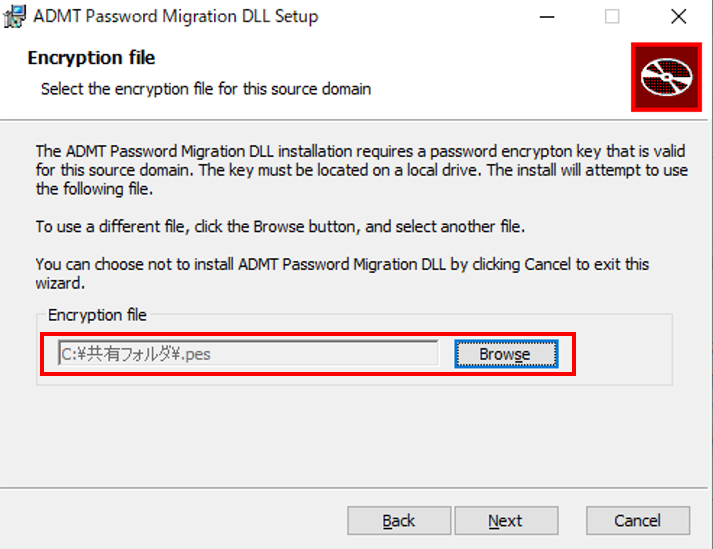This screenshot has width=713, height=549.
Task: Click the installer icon in the title bar
Action: (15, 16)
